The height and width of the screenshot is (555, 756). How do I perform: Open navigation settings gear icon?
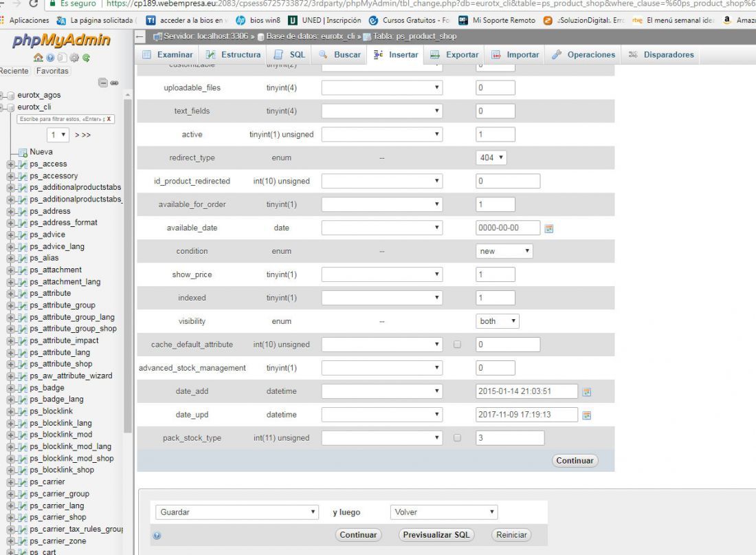click(74, 58)
